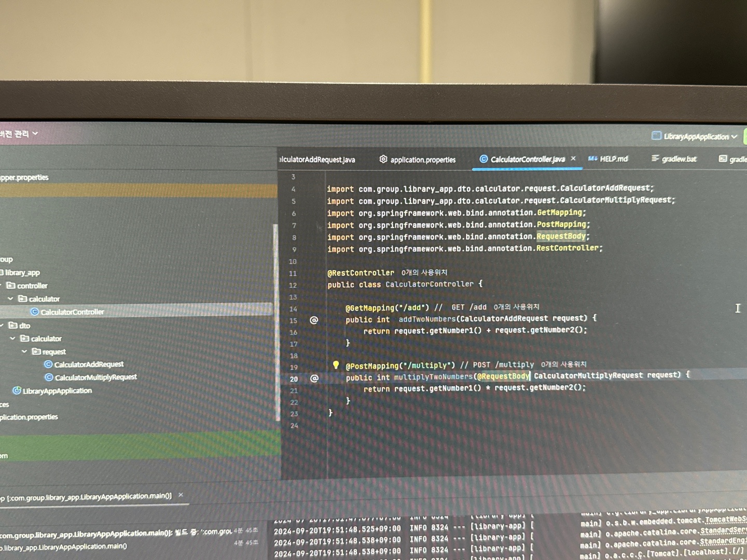Click line number 20 in the gutter
The image size is (747, 560).
click(294, 379)
